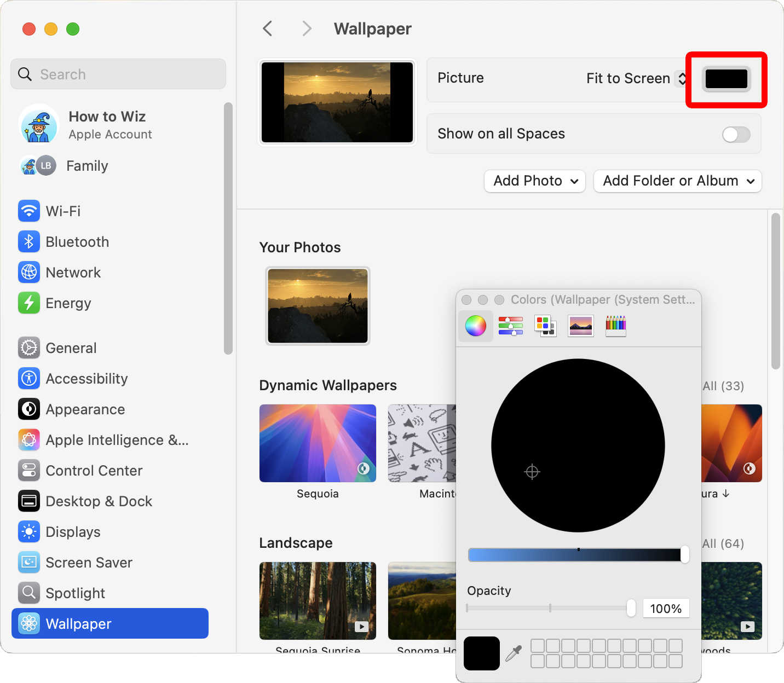Choose the Sequoia dynamic wallpaper thumbnail

[x=318, y=443]
